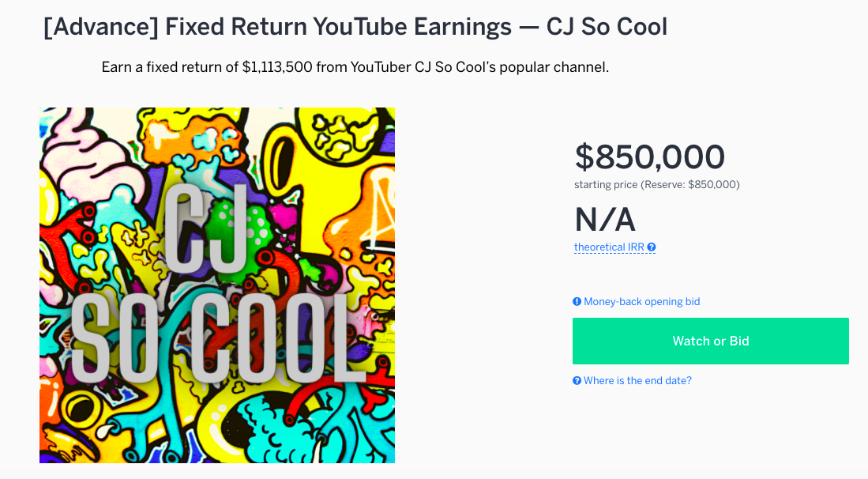Click the N/A IRR value

[x=604, y=220]
